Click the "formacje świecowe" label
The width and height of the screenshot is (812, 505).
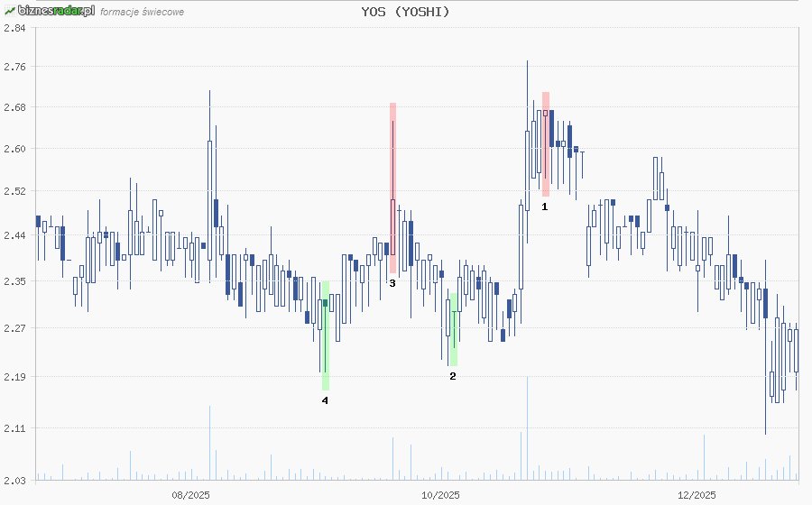click(x=143, y=12)
